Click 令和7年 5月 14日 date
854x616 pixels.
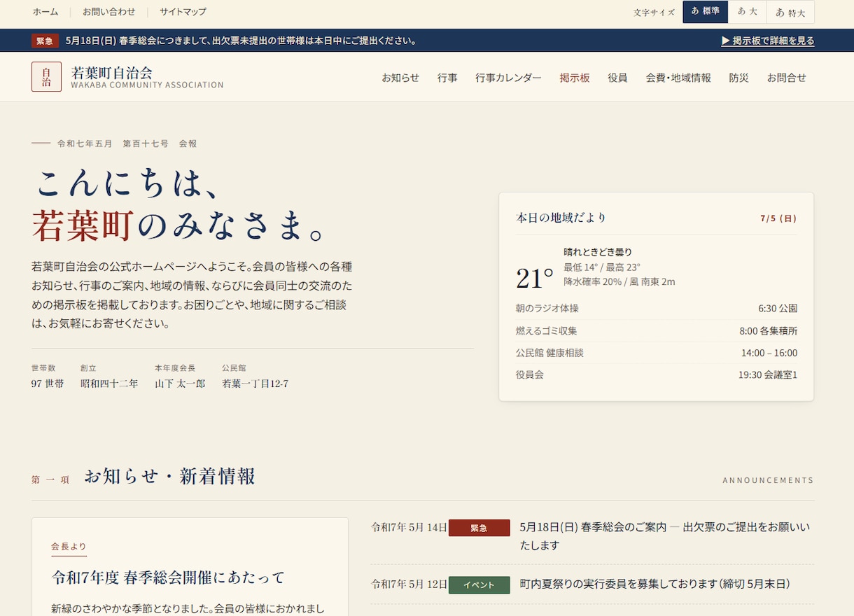409,528
